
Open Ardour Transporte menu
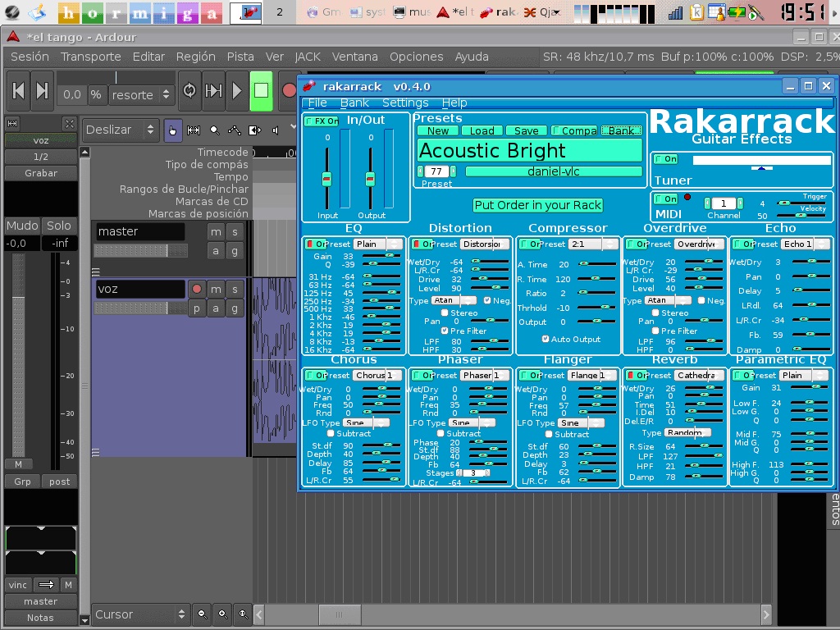point(90,57)
